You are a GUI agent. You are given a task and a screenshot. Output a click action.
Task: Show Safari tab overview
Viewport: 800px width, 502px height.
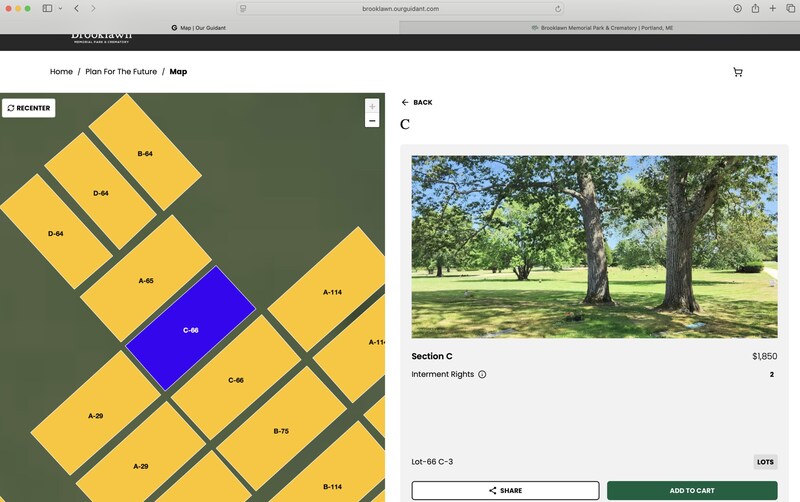[x=790, y=8]
